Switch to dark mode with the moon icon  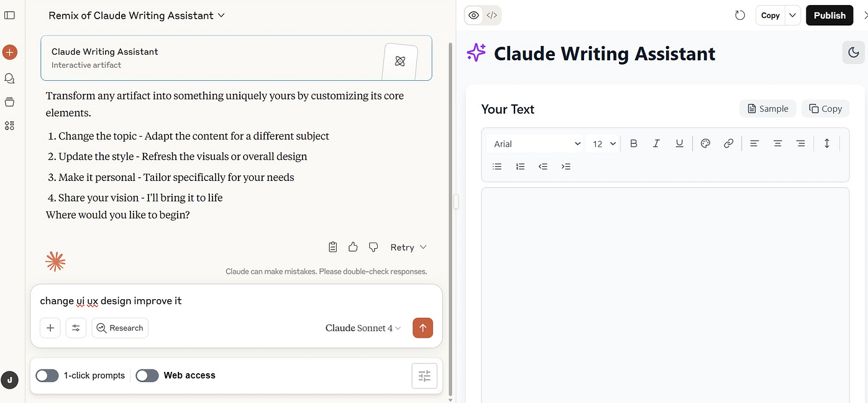(853, 52)
